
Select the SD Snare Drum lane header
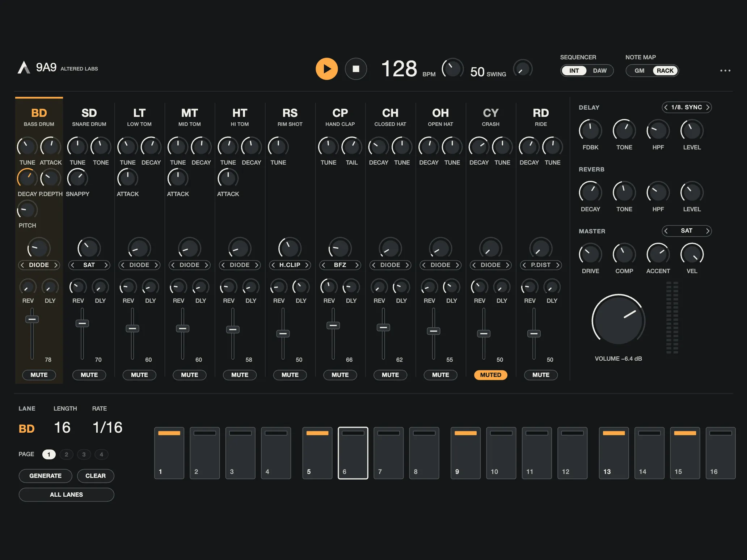[89, 117]
